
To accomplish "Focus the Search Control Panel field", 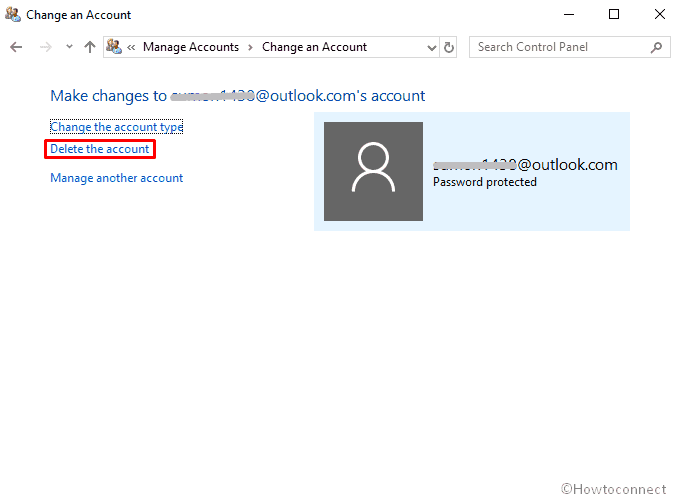I will (570, 47).
